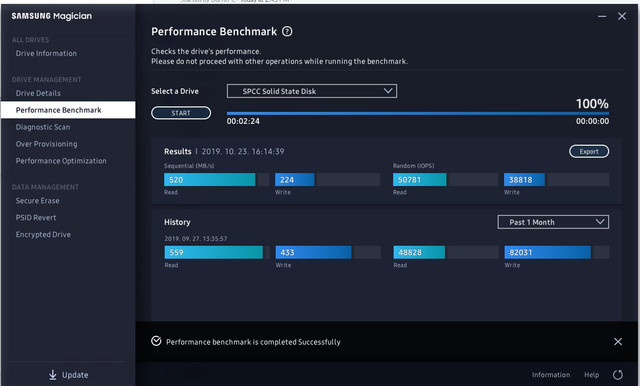
Task: Click the history random write 82031 bar
Action: [x=557, y=252]
